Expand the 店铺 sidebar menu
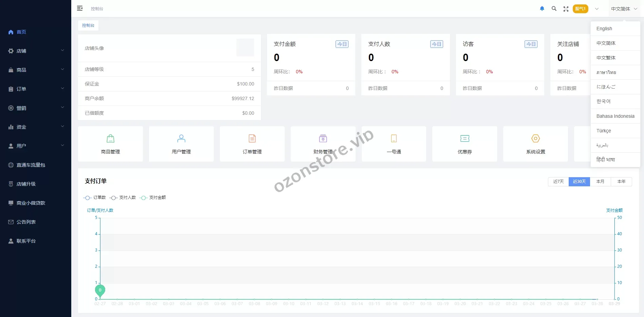 click(x=36, y=51)
